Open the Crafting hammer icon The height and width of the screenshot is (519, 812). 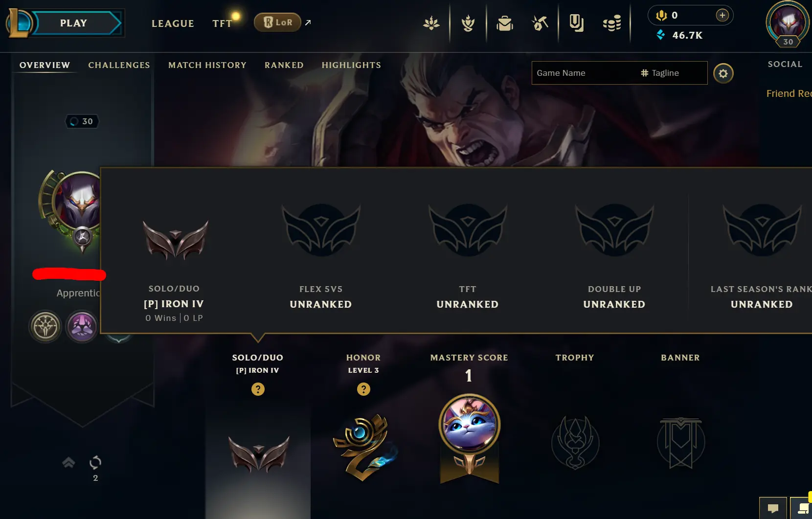(540, 23)
